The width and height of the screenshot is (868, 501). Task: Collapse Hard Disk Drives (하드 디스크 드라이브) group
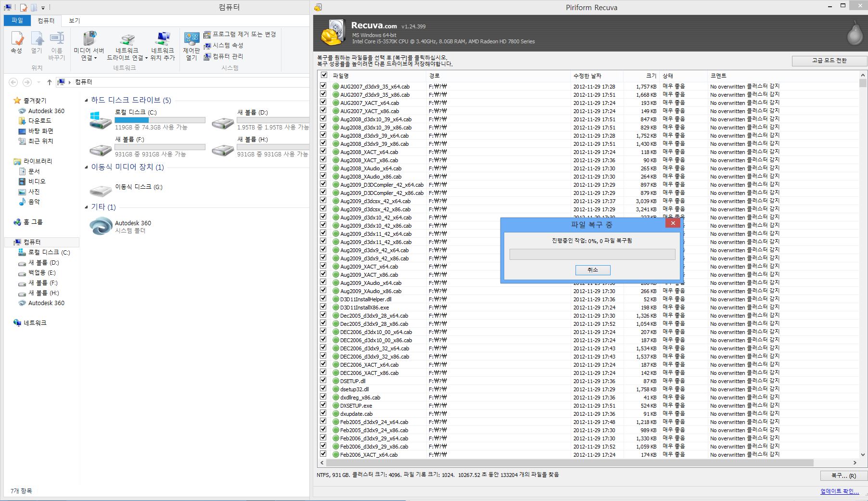[86, 100]
